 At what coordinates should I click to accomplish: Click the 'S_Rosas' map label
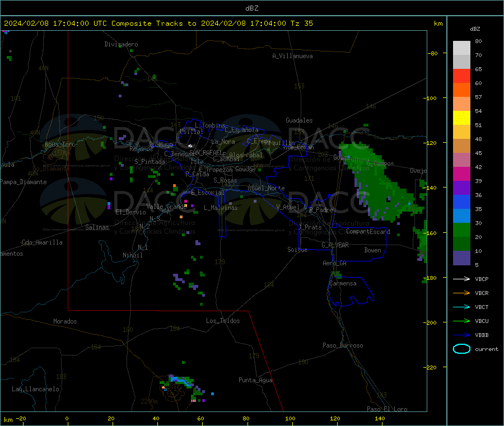225,180
